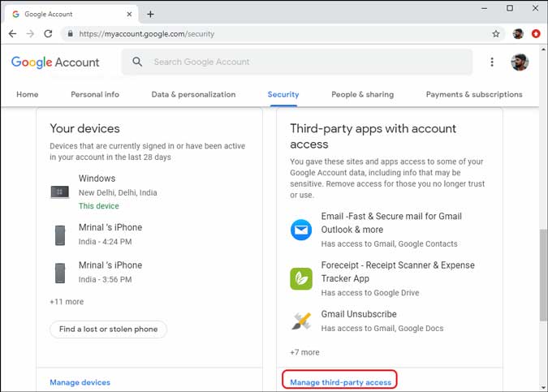Screen dimensions: 548x392
Task: Open Manage third-party access link
Action: click(340, 382)
